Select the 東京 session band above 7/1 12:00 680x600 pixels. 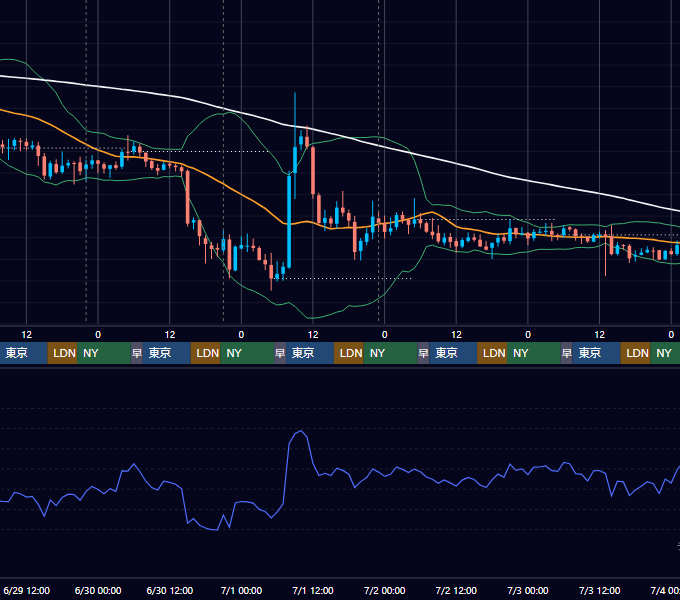click(310, 353)
